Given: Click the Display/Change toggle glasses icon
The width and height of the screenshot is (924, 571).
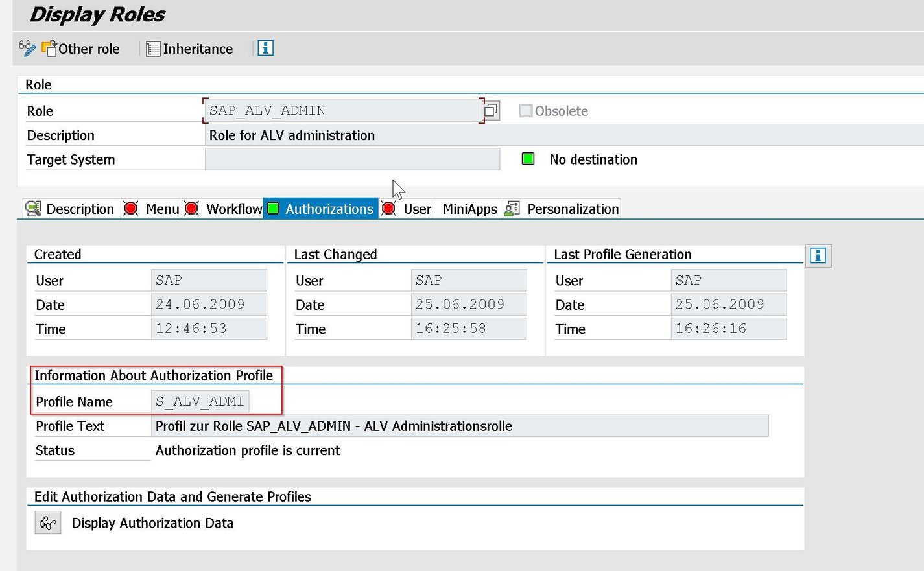Looking at the screenshot, I should 26,49.
